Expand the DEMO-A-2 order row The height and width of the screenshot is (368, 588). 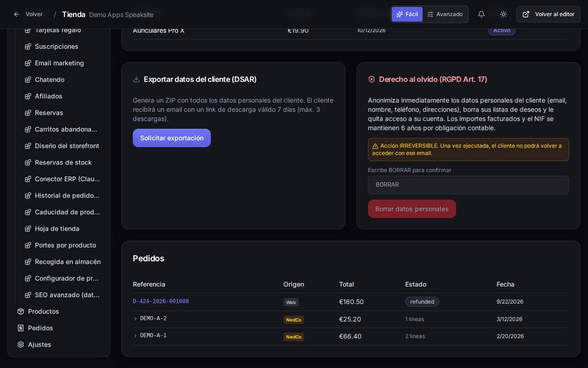136,319
